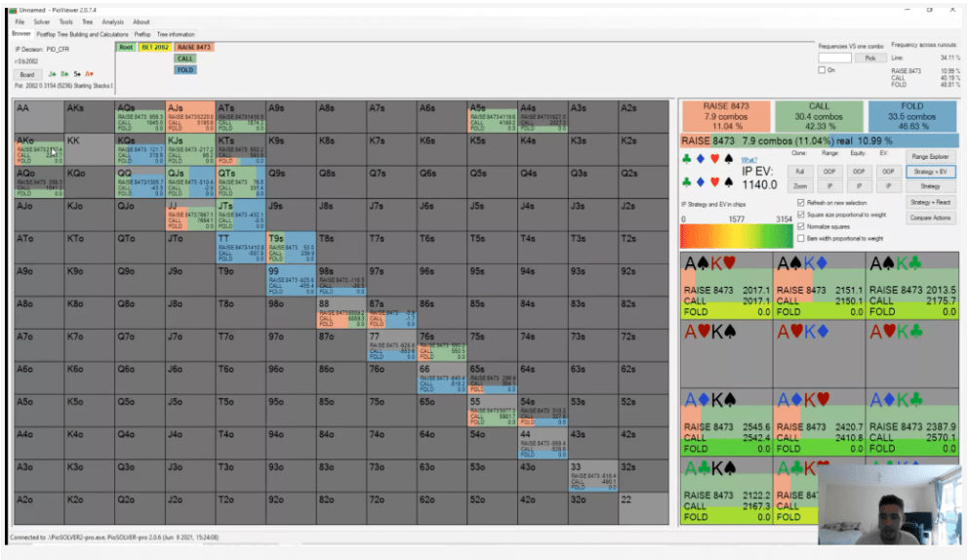Click the bottom-row black spade suit icon
Image resolution: width=969 pixels, height=560 pixels.
tap(729, 182)
